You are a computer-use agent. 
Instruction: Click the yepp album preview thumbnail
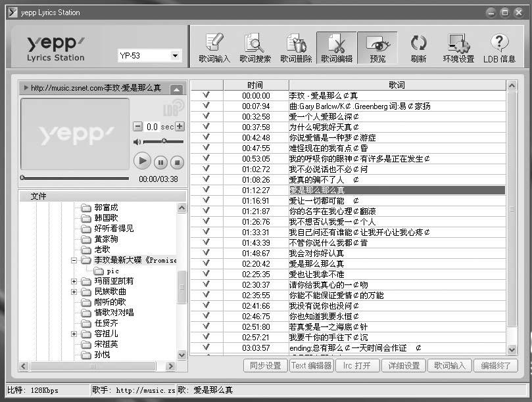click(x=75, y=134)
